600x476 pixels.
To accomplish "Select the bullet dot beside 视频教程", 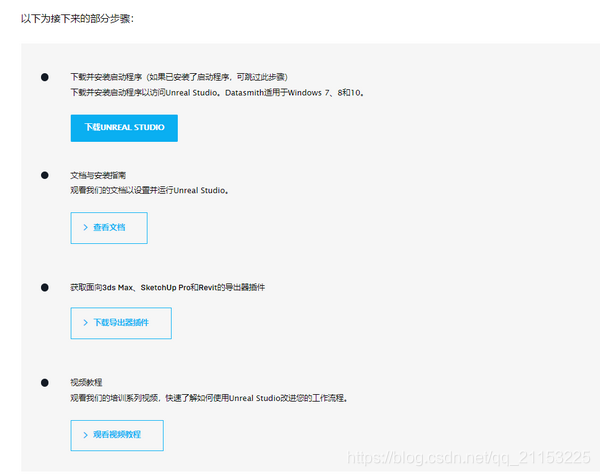I will pos(44,382).
